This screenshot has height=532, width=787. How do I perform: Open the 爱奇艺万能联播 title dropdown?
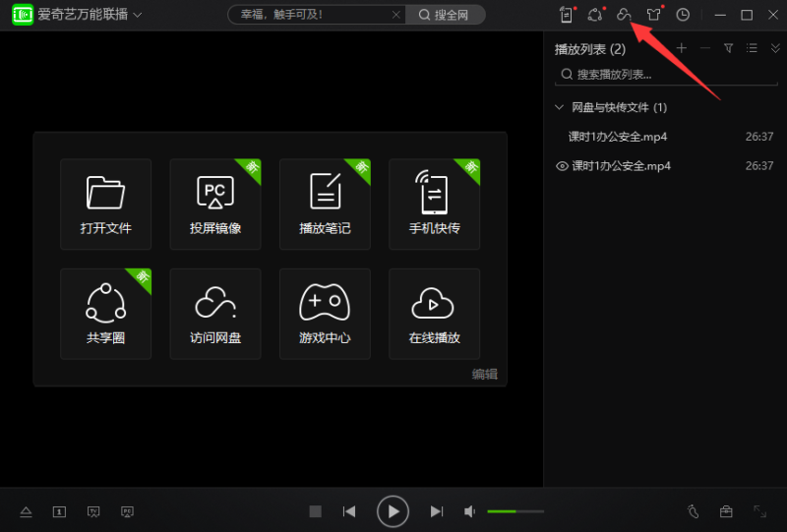pos(138,15)
